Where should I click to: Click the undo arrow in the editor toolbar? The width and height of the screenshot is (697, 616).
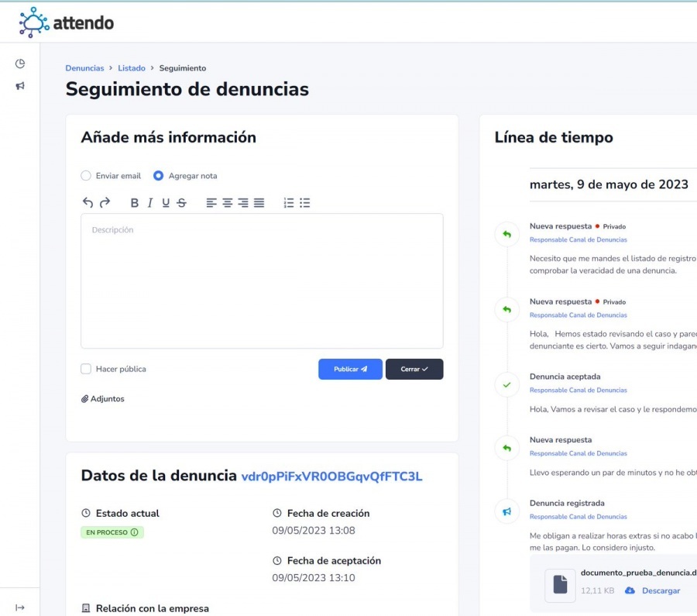point(88,203)
